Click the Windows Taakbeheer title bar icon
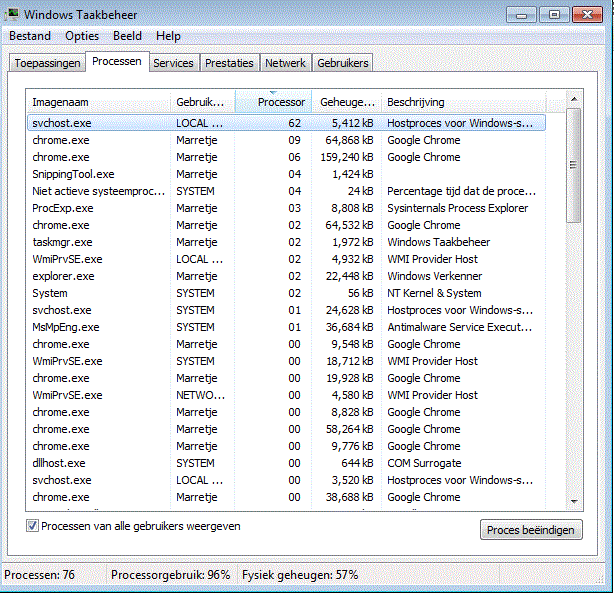Image resolution: width=614 pixels, height=593 pixels. coord(12,15)
